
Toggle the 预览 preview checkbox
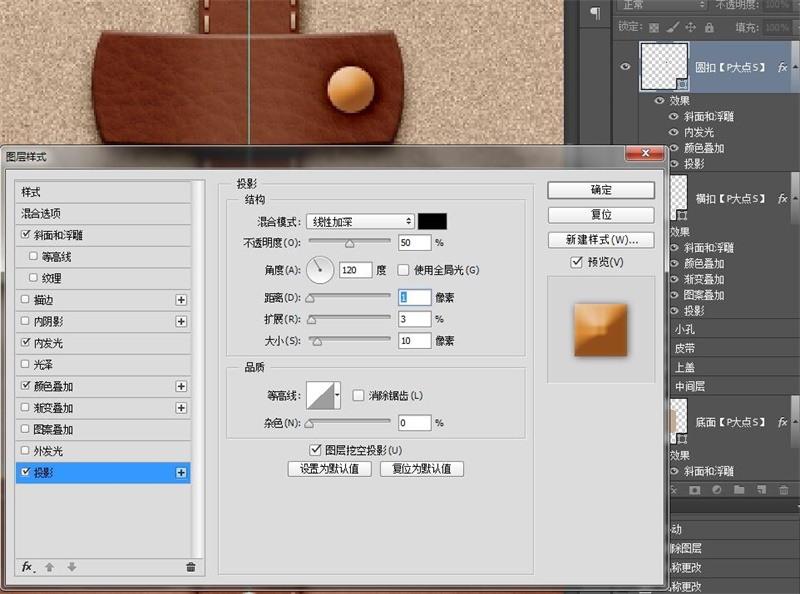coord(577,262)
